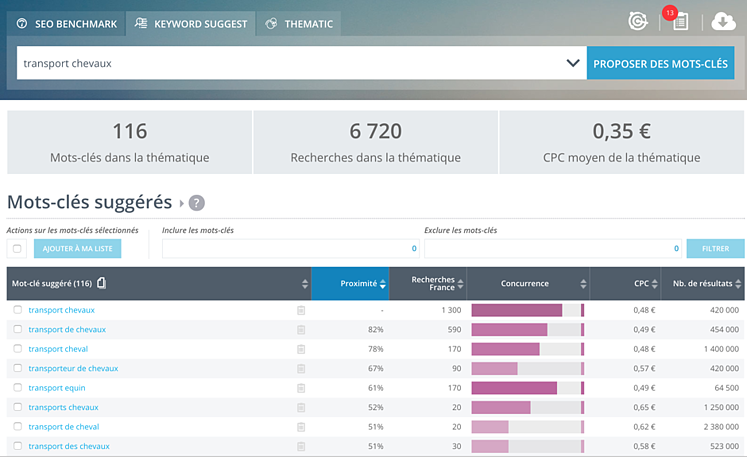Image resolution: width=747 pixels, height=457 pixels.
Task: Check the box for transport chevaux
Action: pos(18,310)
